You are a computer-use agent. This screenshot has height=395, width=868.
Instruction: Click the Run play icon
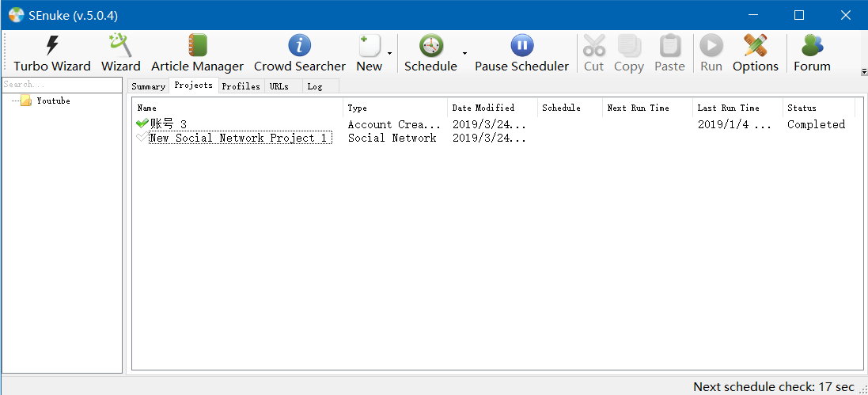point(711,45)
